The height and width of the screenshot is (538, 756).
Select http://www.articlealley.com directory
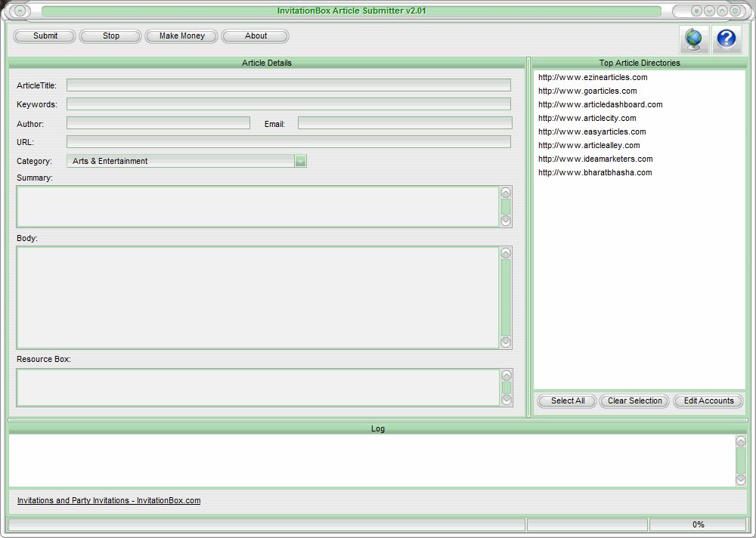click(589, 145)
